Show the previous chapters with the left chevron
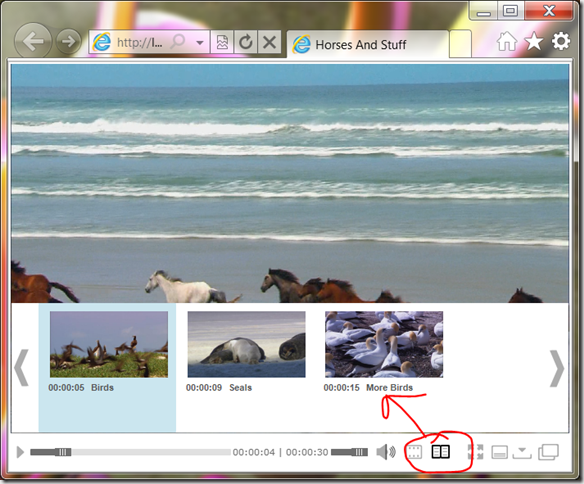Image resolution: width=584 pixels, height=484 pixels. tap(22, 367)
